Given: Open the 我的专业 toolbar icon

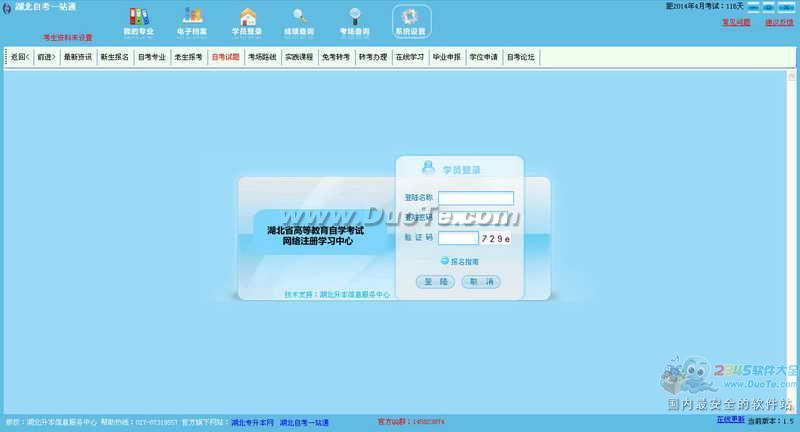Looking at the screenshot, I should [x=138, y=20].
